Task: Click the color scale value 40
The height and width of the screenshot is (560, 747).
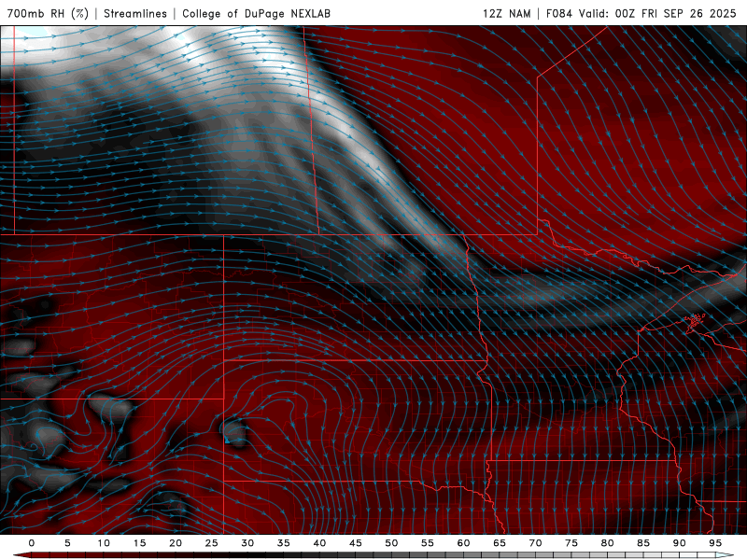Action: 319,543
